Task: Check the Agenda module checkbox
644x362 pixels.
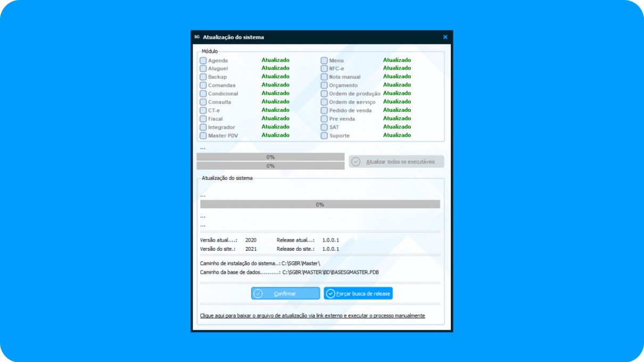Action: pyautogui.click(x=203, y=61)
